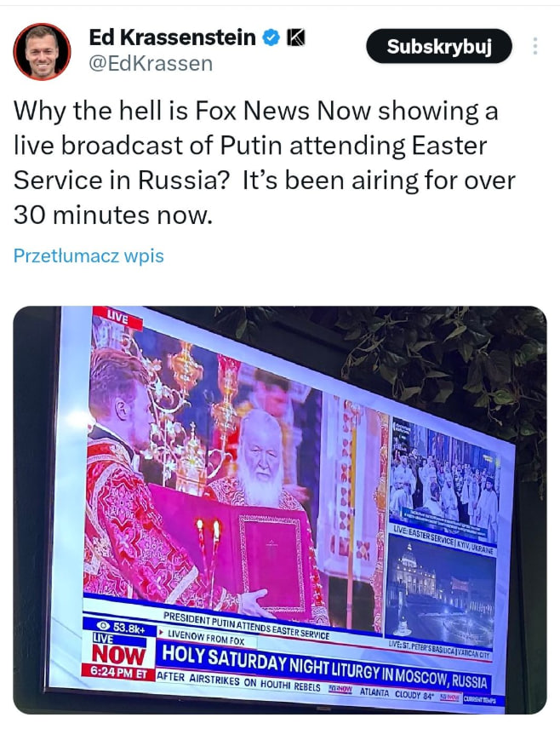Click the Subskrybuj button
560x729 pixels.
[439, 46]
